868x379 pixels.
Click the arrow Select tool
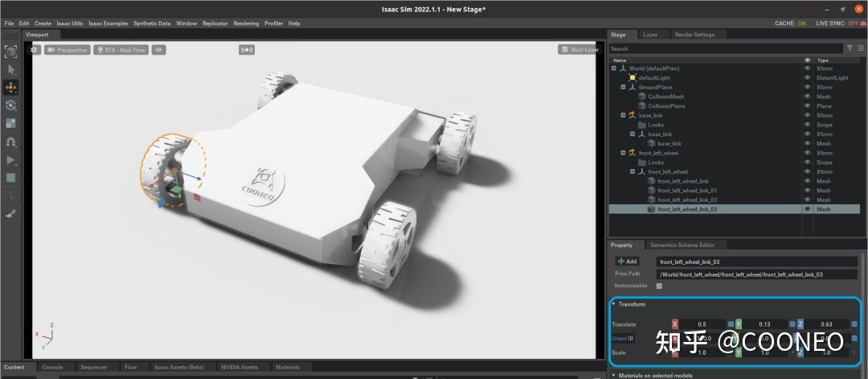(x=10, y=70)
